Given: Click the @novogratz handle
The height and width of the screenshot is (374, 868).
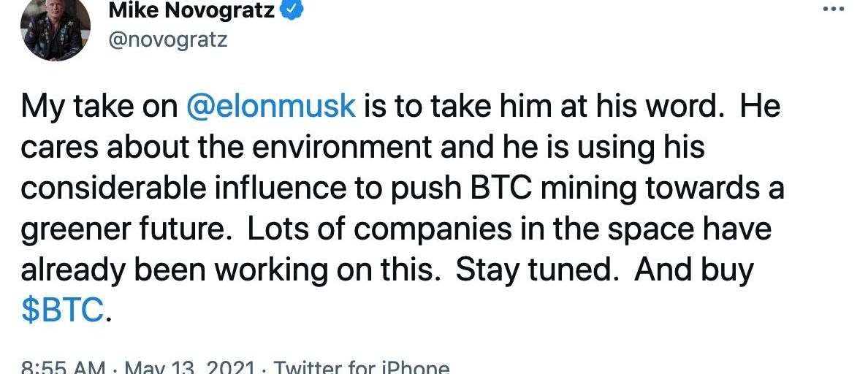Looking at the screenshot, I should [x=167, y=39].
